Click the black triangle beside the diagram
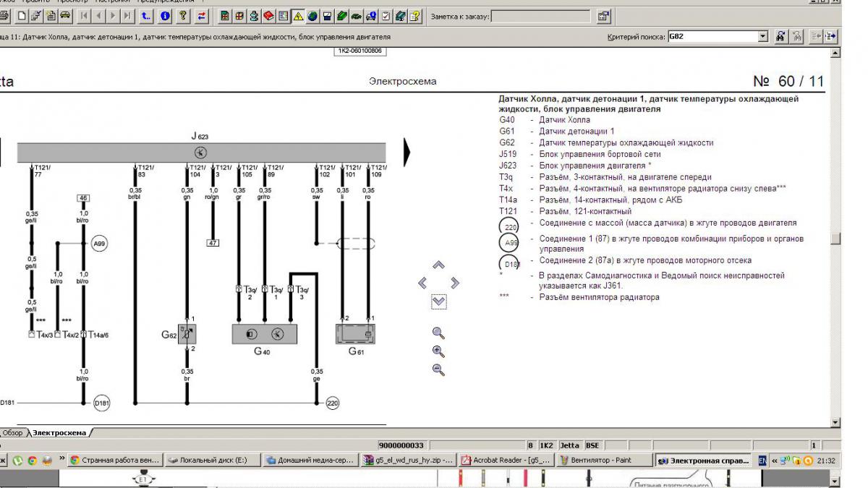This screenshot has width=868, height=488. click(x=407, y=152)
